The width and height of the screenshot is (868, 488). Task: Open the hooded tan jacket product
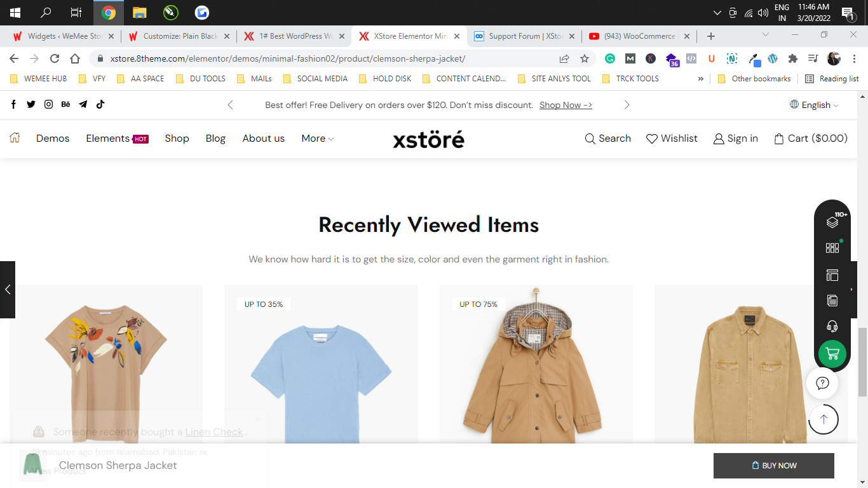[x=536, y=364]
